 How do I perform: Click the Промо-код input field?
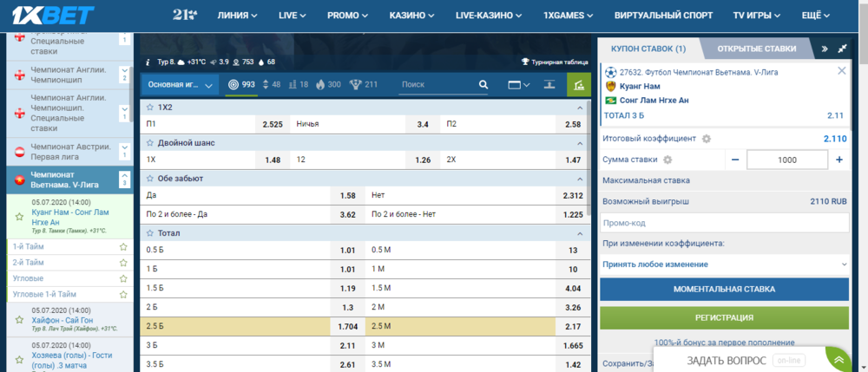(x=725, y=224)
